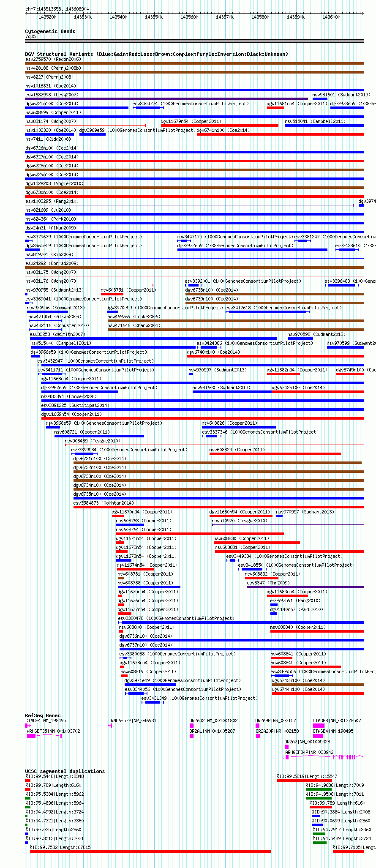Open the RefSeq Genes track title
376x868 pixels.
[43, 715]
